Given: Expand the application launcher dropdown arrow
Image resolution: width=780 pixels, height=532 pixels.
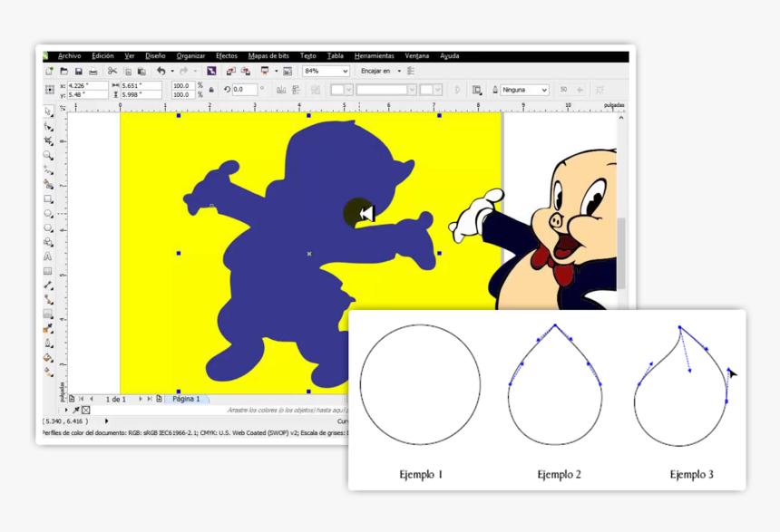Looking at the screenshot, I should (x=276, y=71).
